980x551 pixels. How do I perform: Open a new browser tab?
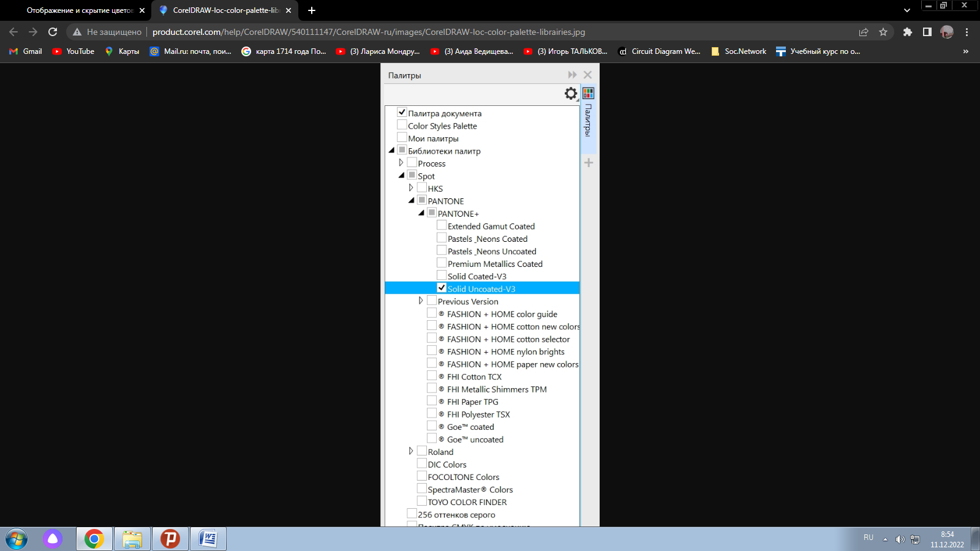coord(312,10)
